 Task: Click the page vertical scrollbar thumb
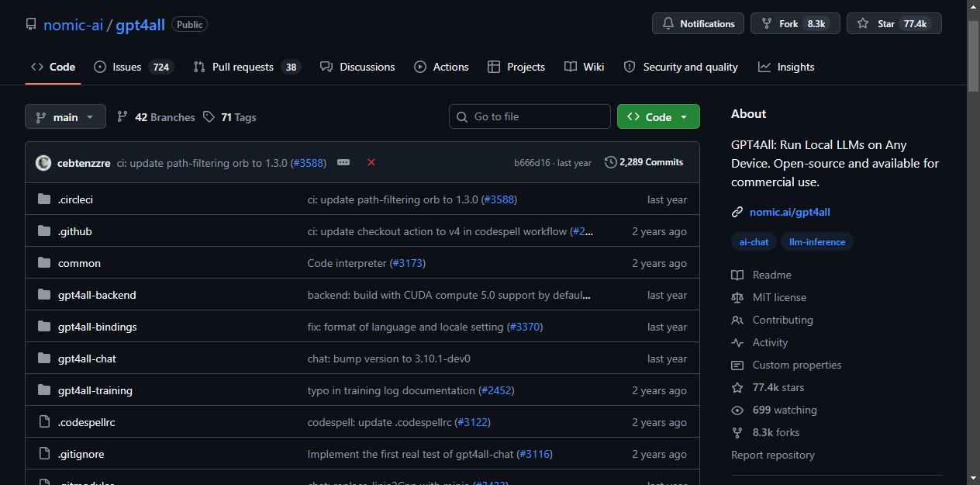point(974,54)
